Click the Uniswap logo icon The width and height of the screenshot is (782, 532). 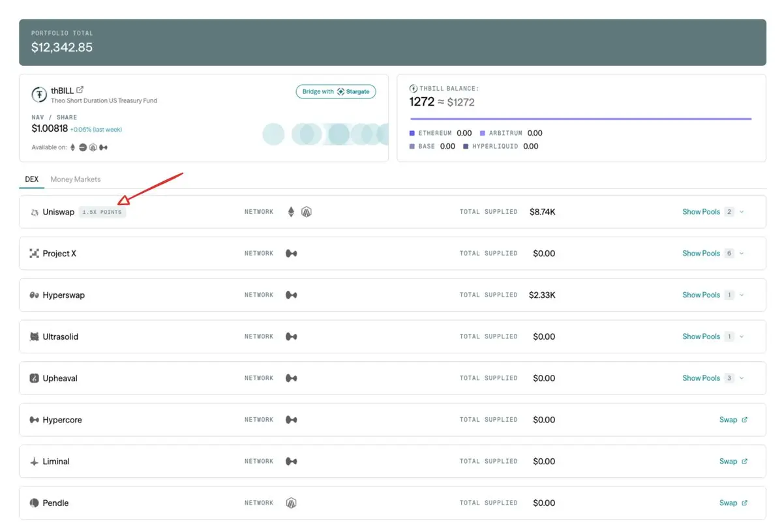click(34, 213)
